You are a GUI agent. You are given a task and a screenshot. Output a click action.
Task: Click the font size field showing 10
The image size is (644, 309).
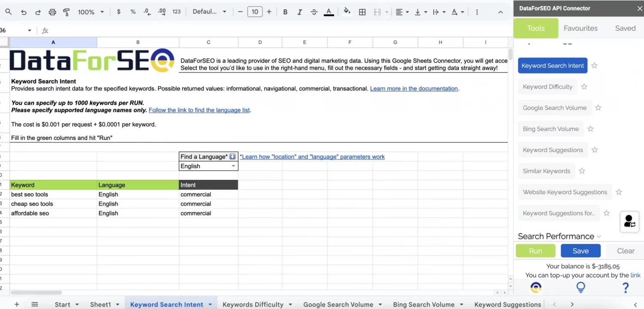point(255,12)
